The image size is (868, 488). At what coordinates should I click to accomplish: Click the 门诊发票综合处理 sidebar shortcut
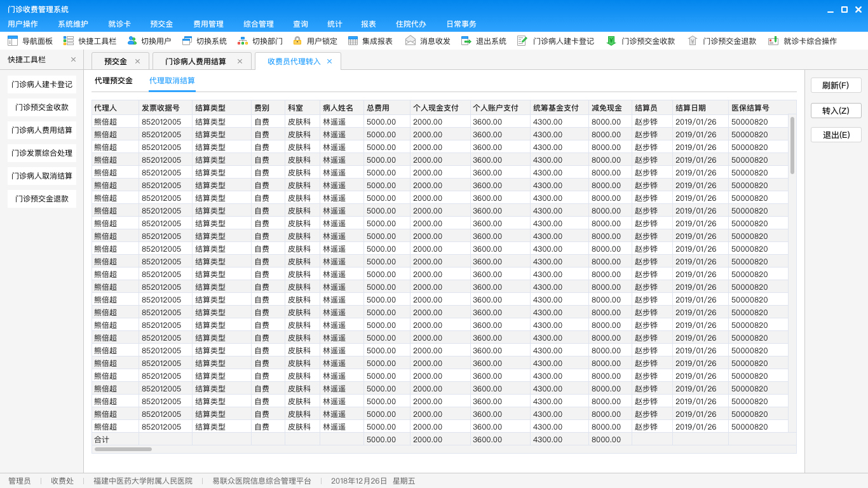[42, 153]
